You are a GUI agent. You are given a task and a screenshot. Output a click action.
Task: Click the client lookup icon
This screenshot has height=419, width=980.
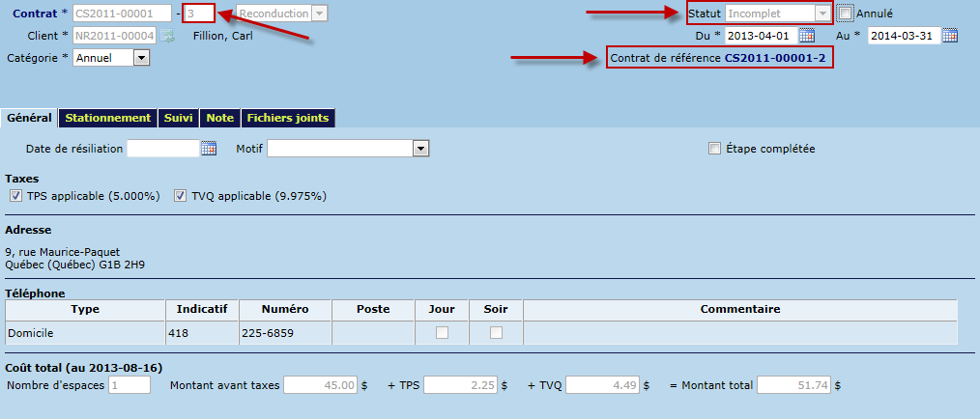pos(167,37)
